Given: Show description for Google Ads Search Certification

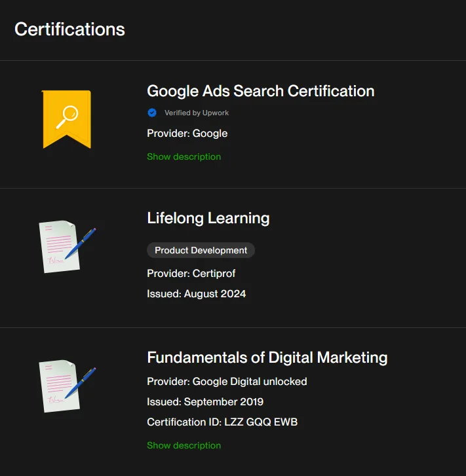Looking at the screenshot, I should (x=184, y=156).
